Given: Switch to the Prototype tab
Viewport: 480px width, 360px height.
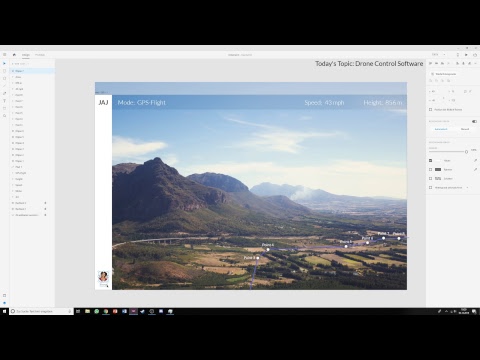Looking at the screenshot, I should tap(40, 55).
